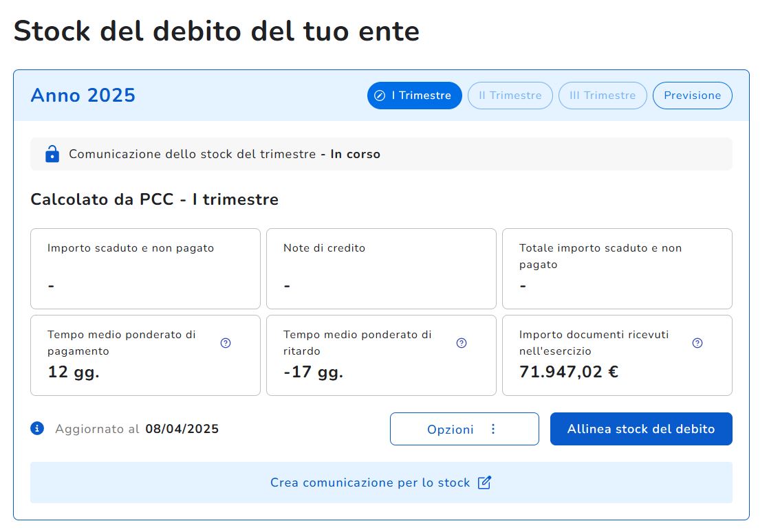Click the Comunicazione dello stock status banner

(381, 154)
